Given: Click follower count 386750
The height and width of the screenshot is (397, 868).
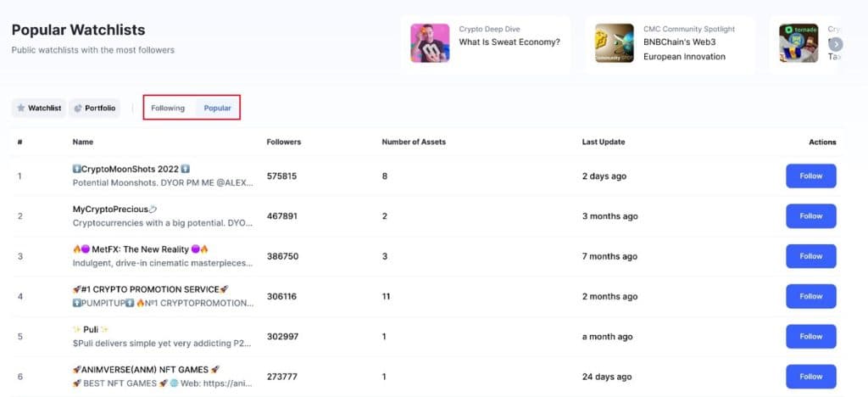Looking at the screenshot, I should 281,256.
